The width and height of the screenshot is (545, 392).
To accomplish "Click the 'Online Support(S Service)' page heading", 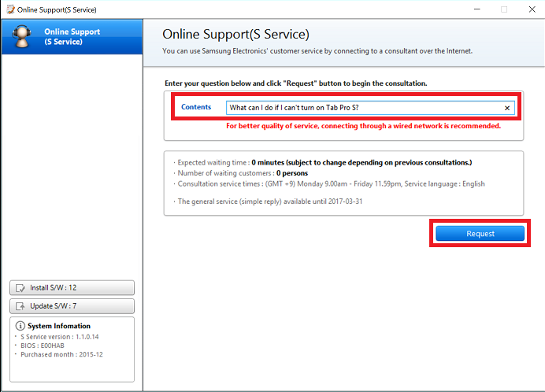I will 235,34.
